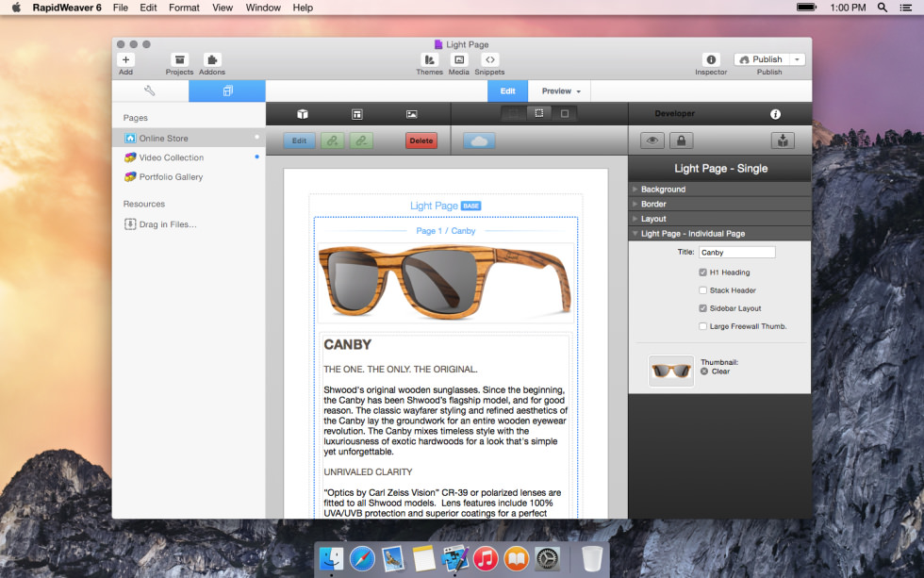Open the Stacks library cube icon
Viewport: 924px width, 578px height.
(303, 114)
